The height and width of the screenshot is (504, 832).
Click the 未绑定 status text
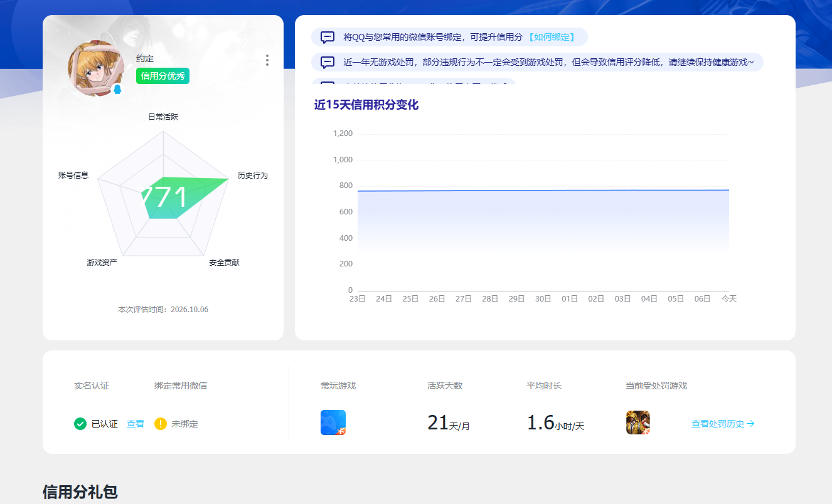[184, 424]
